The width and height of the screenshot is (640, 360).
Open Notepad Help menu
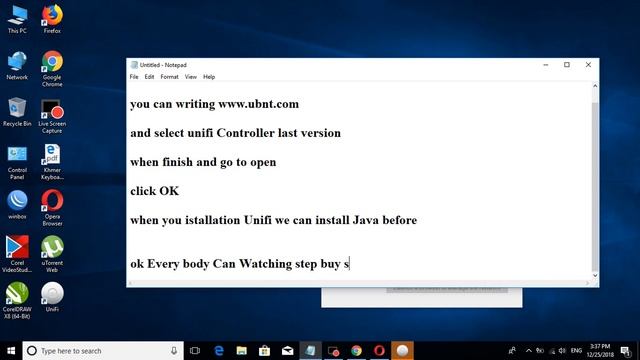[x=209, y=77]
